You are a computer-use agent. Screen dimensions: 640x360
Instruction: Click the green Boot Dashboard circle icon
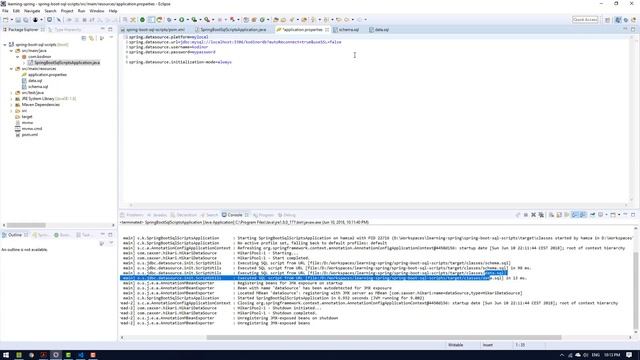pyautogui.click(x=142, y=20)
